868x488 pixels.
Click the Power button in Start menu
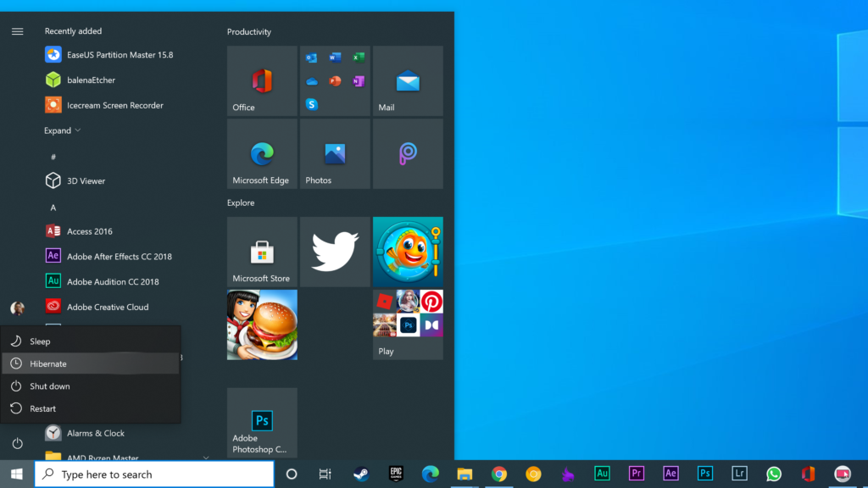(x=17, y=443)
